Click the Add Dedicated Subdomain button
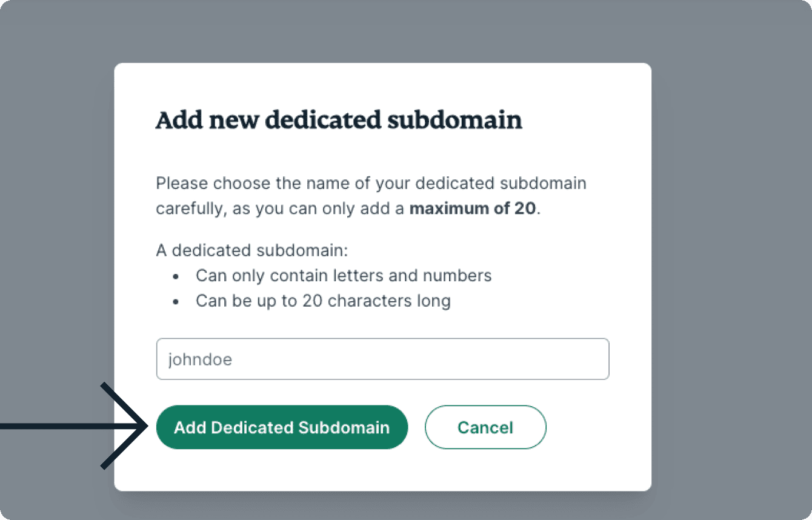 [282, 427]
